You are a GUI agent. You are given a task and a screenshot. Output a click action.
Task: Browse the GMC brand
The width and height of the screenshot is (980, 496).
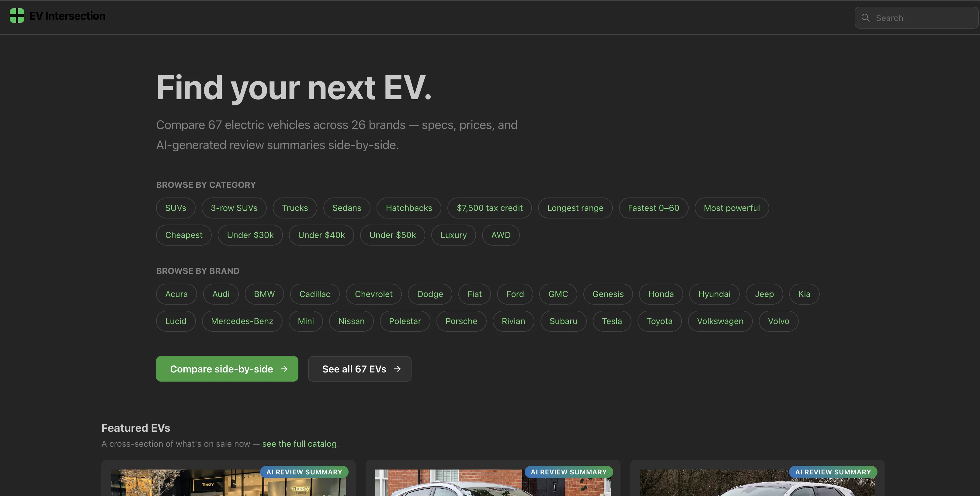[x=558, y=294]
